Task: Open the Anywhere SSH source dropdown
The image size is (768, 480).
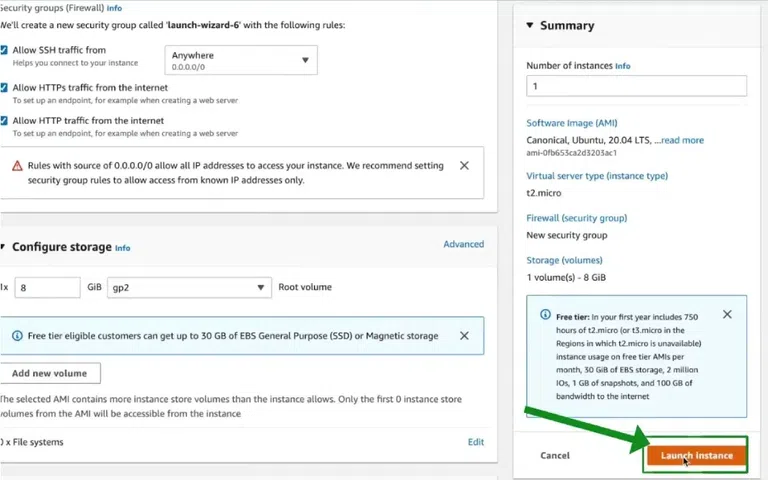Action: pos(240,60)
